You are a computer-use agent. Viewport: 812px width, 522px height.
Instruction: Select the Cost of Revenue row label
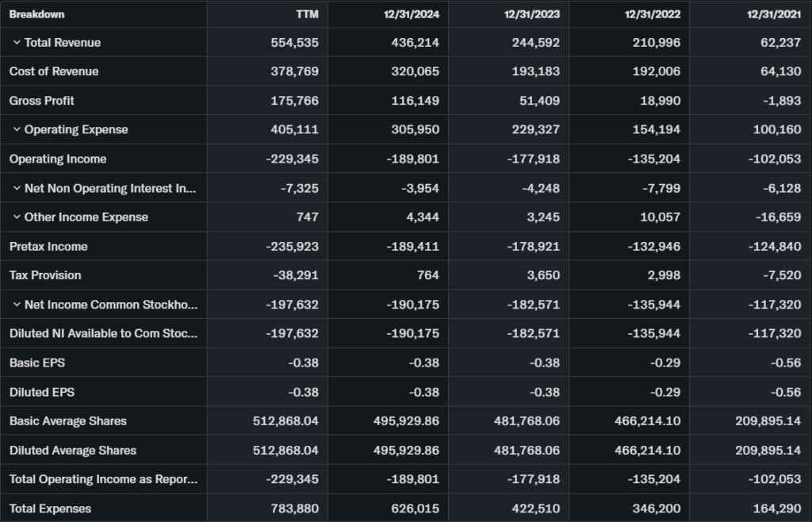[x=54, y=71]
